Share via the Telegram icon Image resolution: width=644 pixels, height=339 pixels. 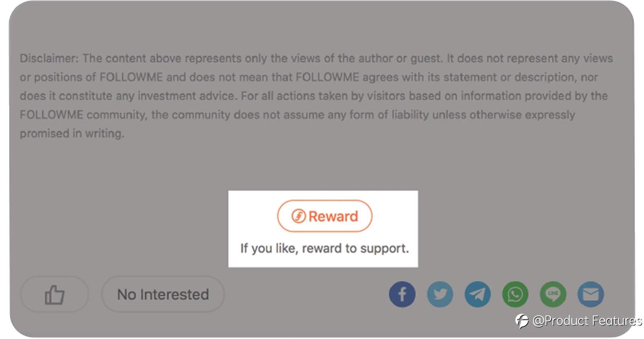(x=478, y=294)
